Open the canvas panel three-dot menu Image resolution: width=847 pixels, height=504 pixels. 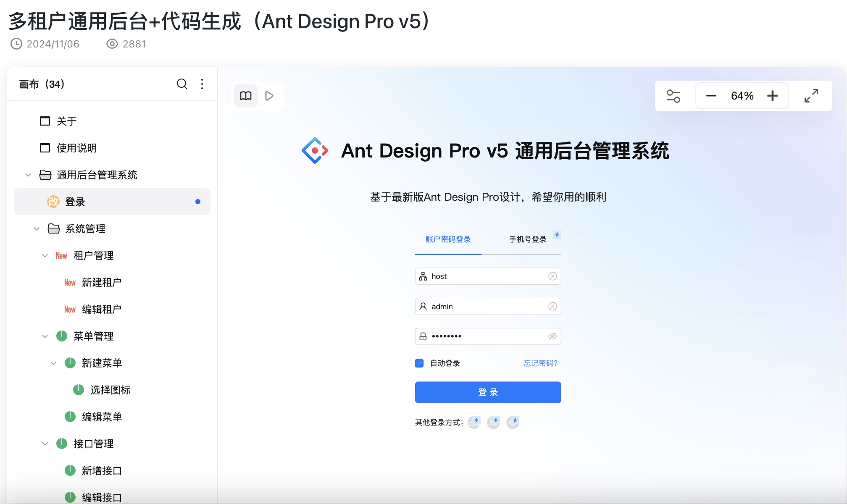pyautogui.click(x=202, y=84)
